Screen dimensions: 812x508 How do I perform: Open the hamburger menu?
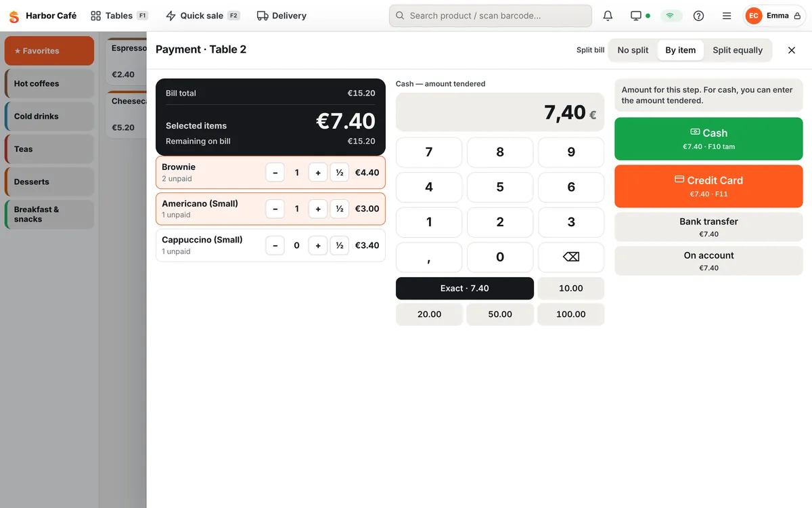[727, 16]
